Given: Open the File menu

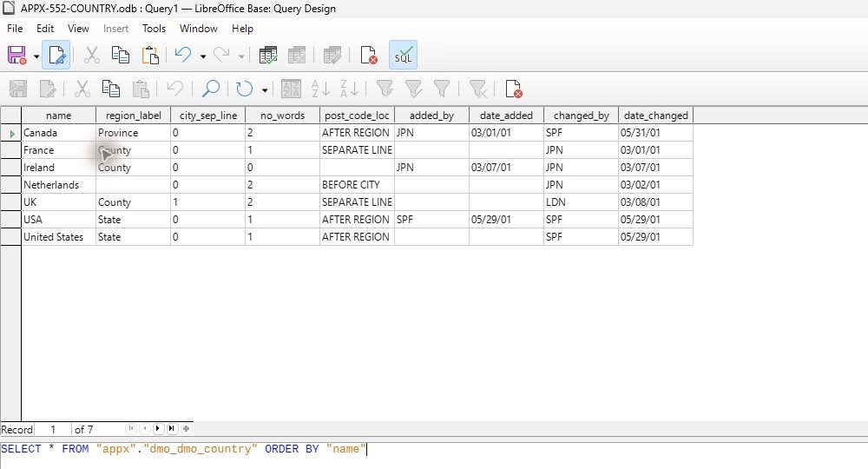Looking at the screenshot, I should point(15,29).
